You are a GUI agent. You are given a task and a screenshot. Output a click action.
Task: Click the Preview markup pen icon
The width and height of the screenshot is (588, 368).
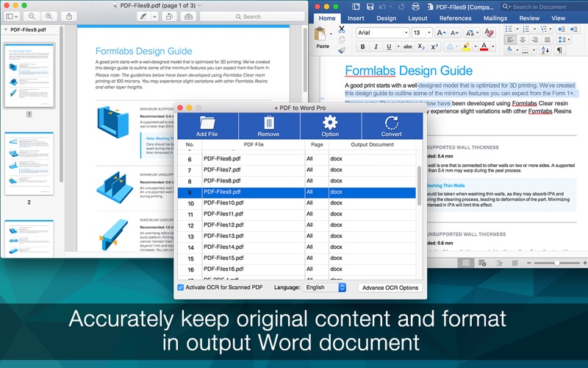click(143, 16)
